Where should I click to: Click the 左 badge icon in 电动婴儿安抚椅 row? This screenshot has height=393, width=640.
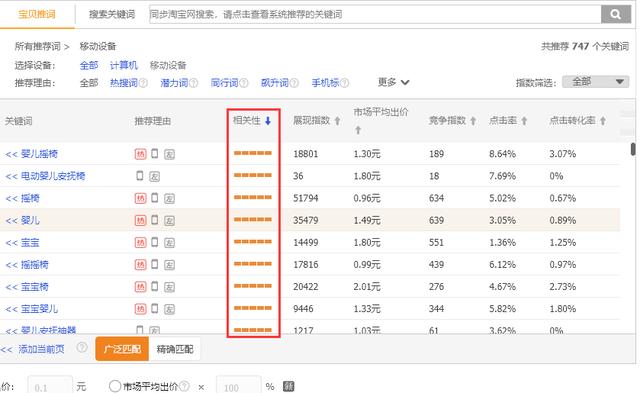coord(154,176)
